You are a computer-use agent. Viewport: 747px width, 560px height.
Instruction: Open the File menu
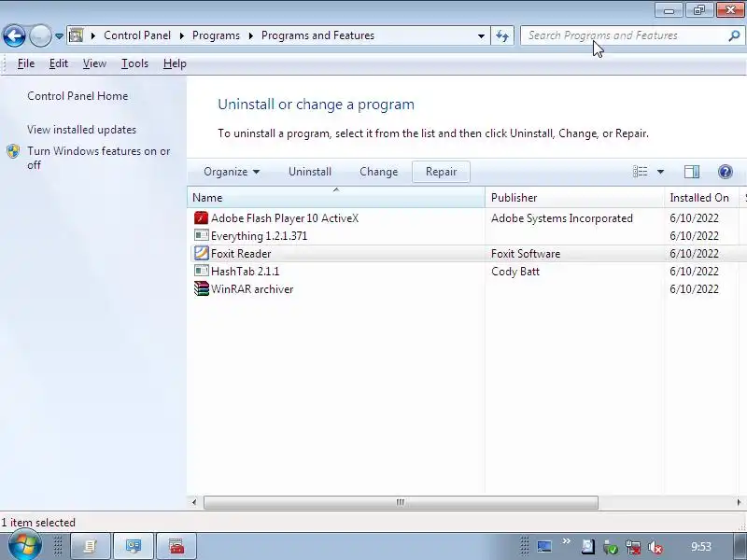tap(26, 63)
